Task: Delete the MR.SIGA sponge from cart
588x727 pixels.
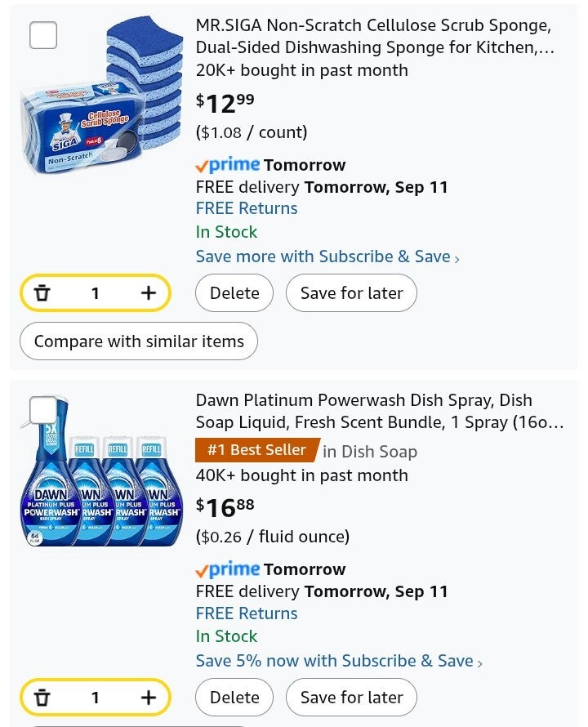Action: pyautogui.click(x=234, y=293)
